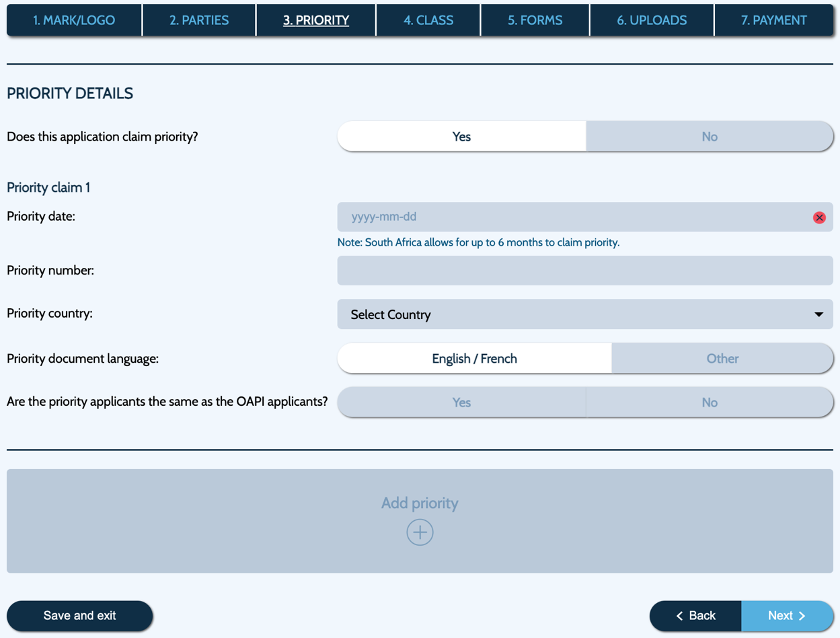The image size is (840, 638).
Task: Select No for claiming priority
Action: tap(709, 137)
